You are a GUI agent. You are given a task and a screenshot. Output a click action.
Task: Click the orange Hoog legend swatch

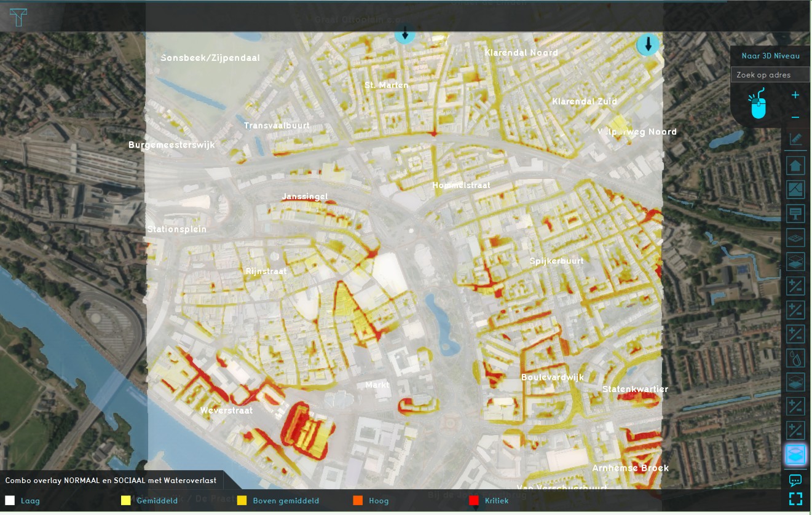coord(358,500)
